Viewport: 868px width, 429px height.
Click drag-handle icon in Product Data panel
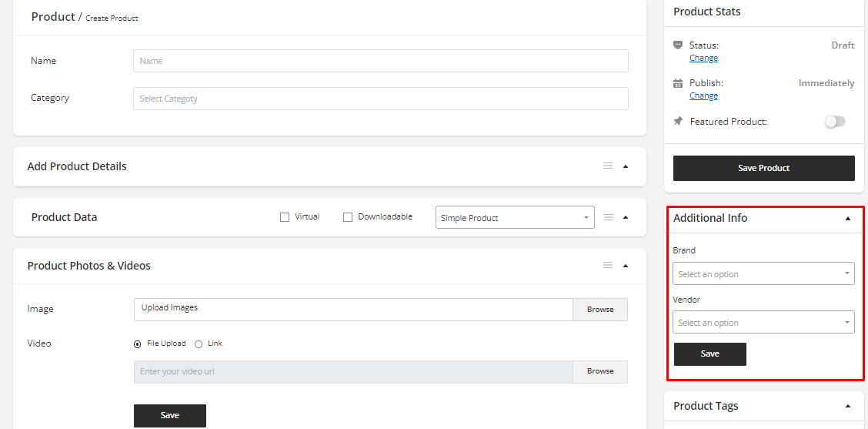click(x=608, y=217)
